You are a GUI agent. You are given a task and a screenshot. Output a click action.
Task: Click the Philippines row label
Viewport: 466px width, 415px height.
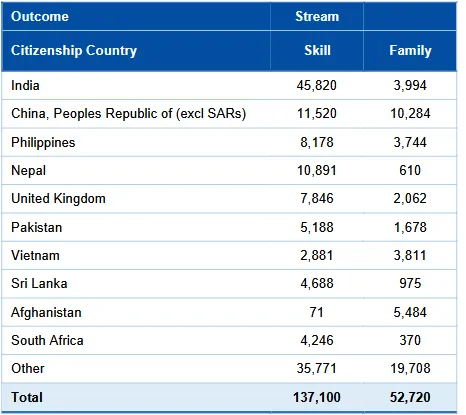(43, 143)
